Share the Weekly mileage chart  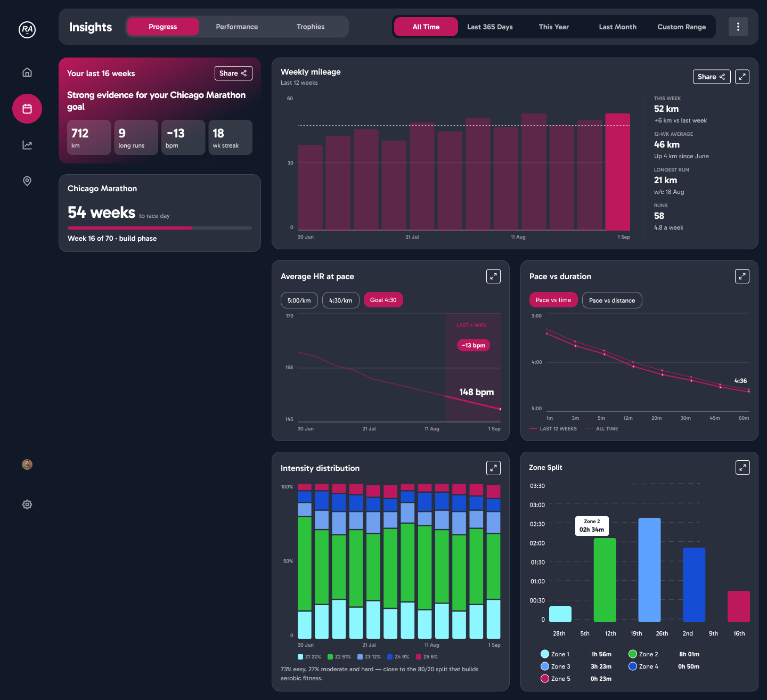click(x=712, y=77)
